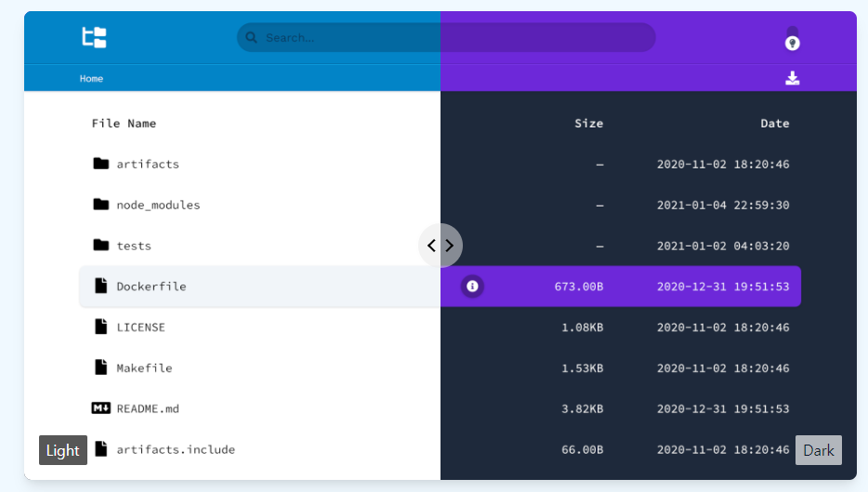Click the 1.08KB size value

coord(583,327)
